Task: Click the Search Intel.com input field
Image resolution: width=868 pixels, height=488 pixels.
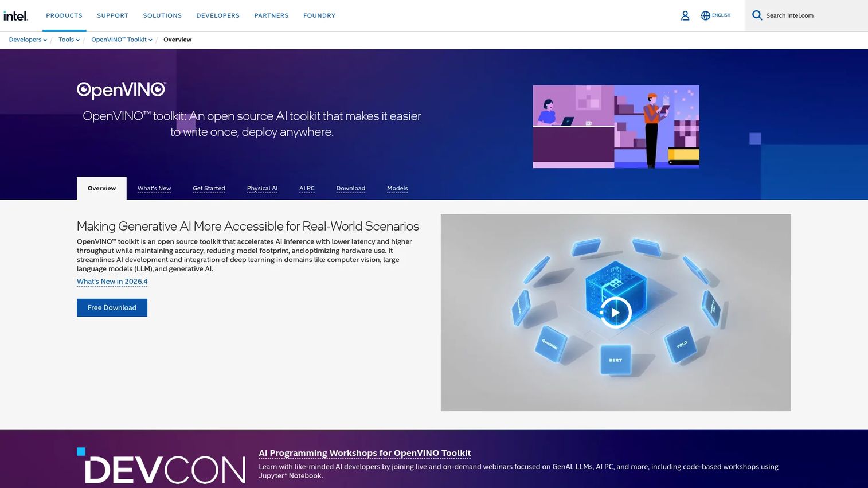Action: click(814, 15)
